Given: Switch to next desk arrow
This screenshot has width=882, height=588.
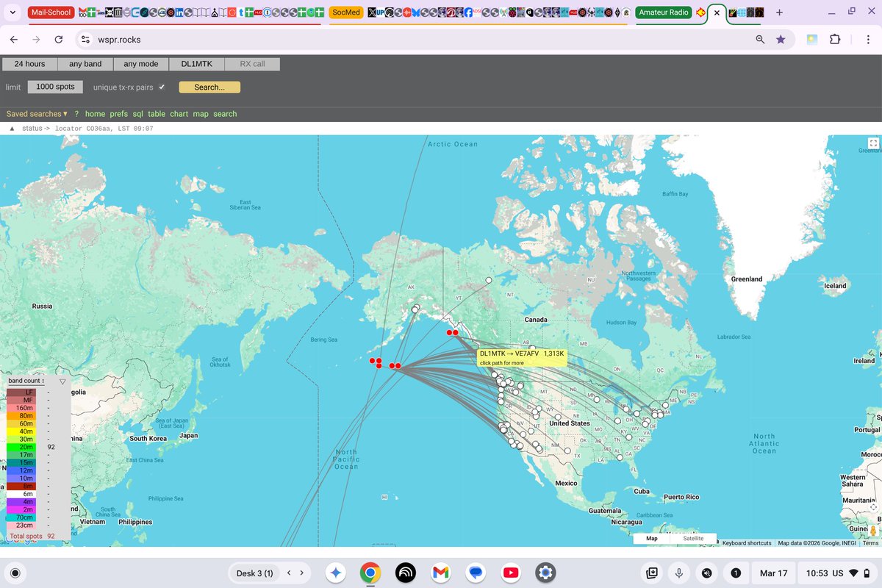Looking at the screenshot, I should [x=301, y=573].
